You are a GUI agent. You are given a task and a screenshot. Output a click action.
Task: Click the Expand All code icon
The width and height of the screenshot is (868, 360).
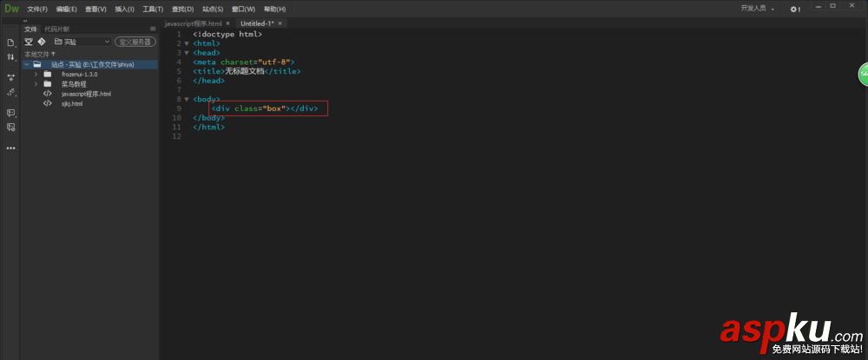click(x=11, y=77)
